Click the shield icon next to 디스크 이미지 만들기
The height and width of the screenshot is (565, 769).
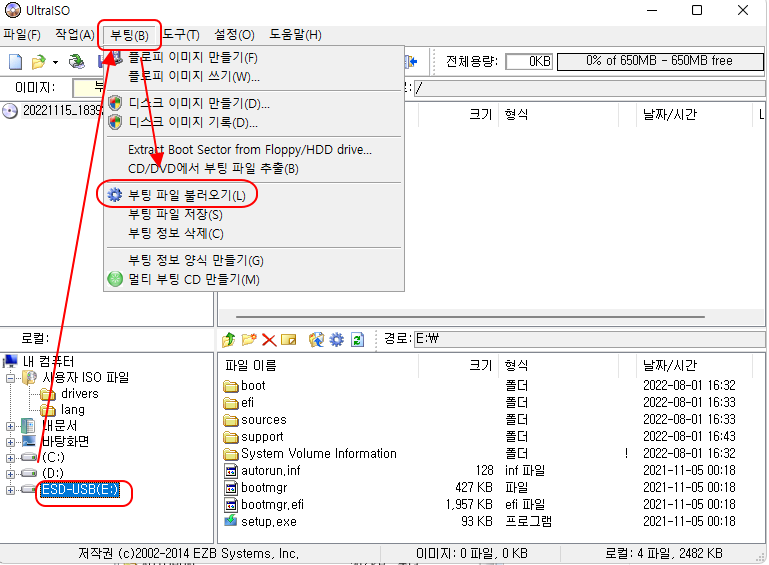tap(115, 103)
